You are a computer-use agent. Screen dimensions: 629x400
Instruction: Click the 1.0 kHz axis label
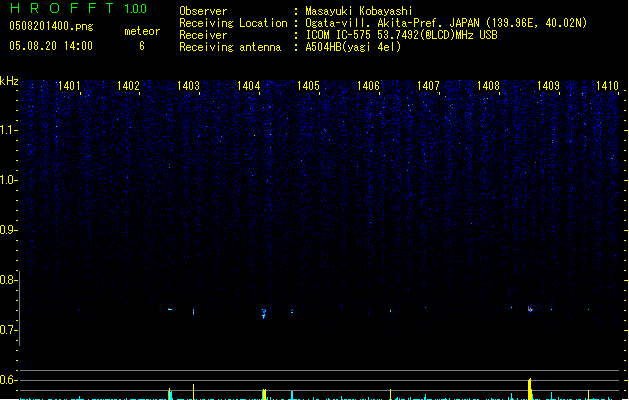8,180
